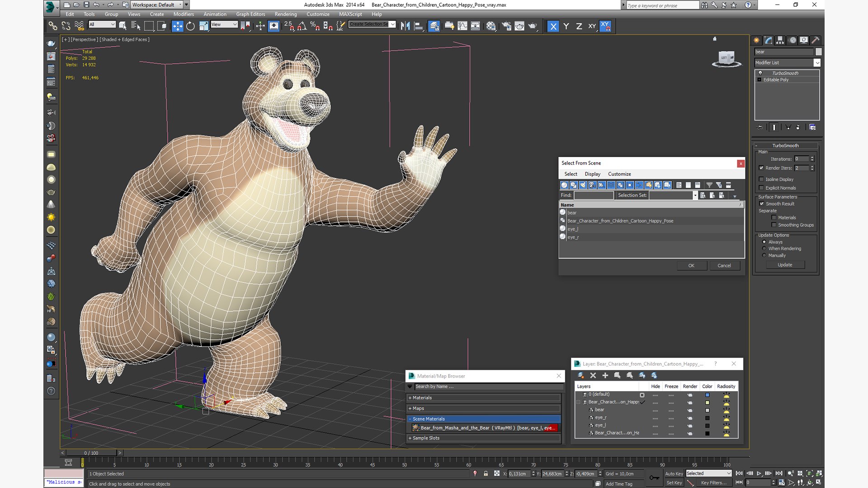Open the selection filter All dropdown

[x=102, y=24]
